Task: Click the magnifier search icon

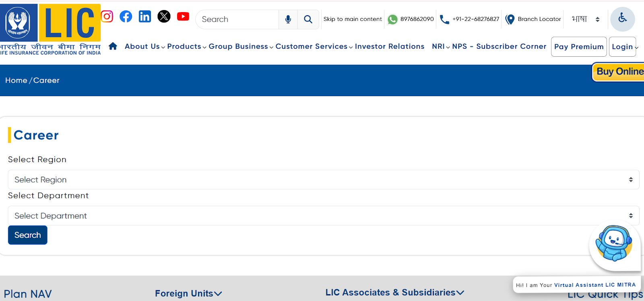Action: [x=308, y=19]
